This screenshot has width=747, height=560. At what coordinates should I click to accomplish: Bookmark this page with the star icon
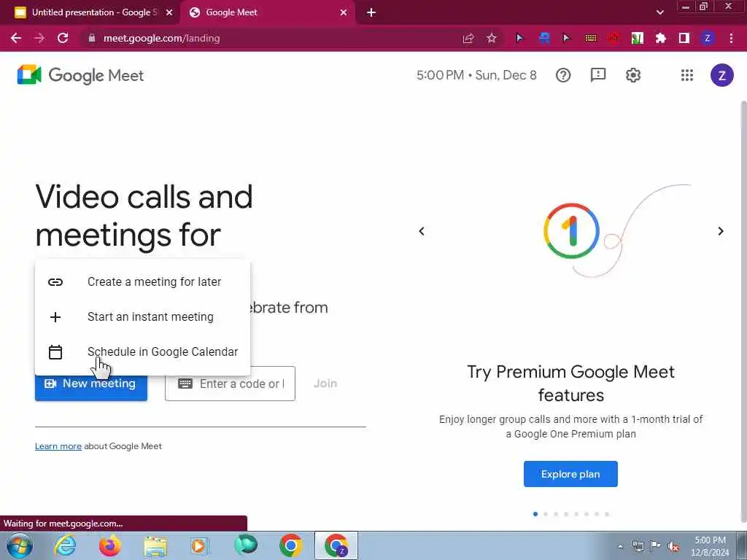(x=491, y=38)
